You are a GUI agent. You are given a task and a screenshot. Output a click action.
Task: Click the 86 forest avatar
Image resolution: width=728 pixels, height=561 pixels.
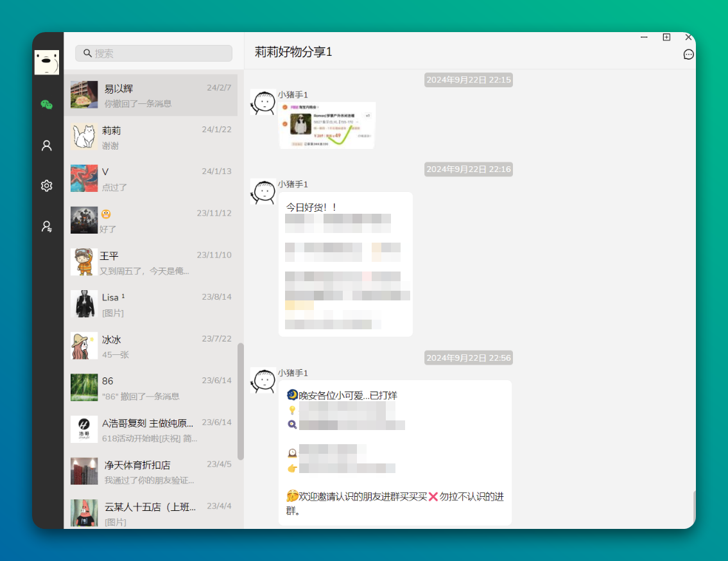(84, 387)
